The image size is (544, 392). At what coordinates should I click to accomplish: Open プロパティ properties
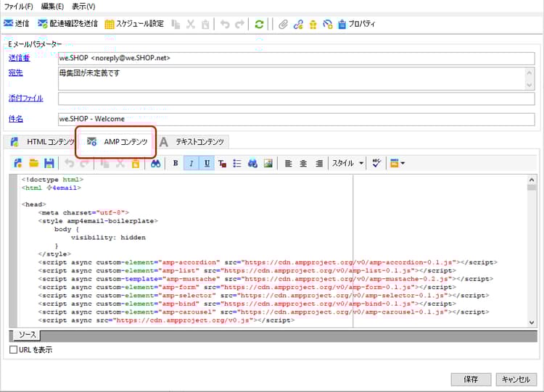coord(357,24)
